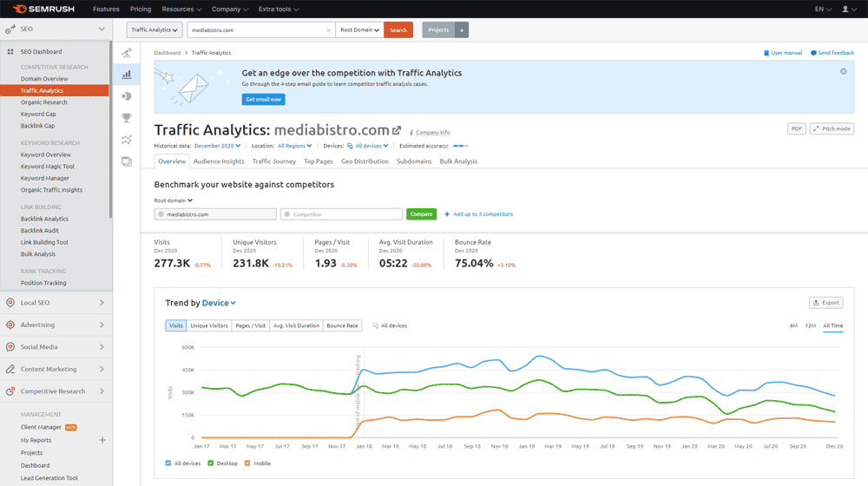Collapse the SEO sidebar section
The height and width of the screenshot is (486, 868).
(x=102, y=29)
